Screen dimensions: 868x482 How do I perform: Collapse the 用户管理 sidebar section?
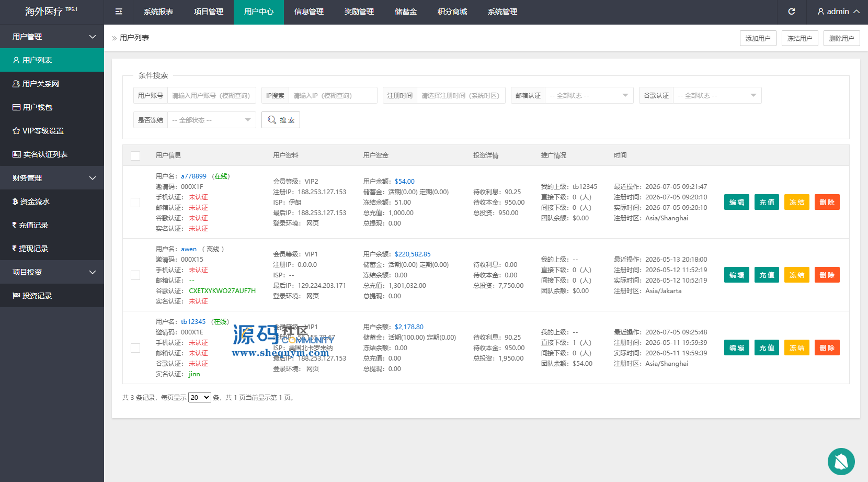(52, 37)
